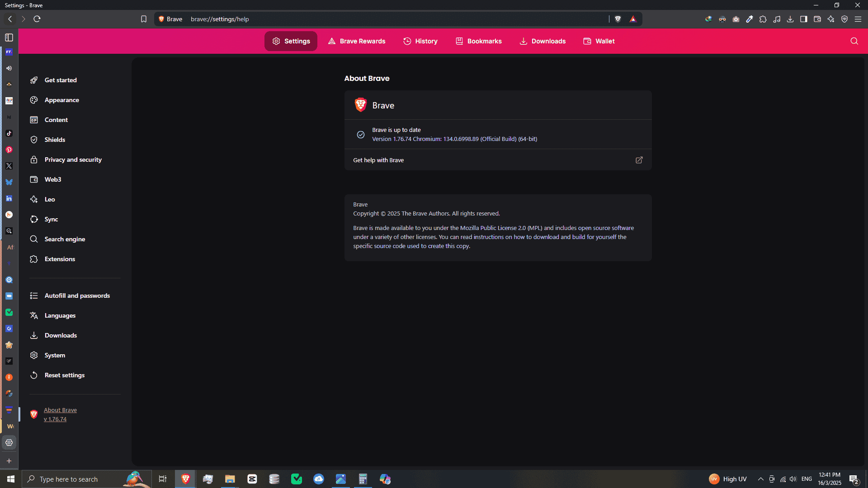Open media controls music note icon
The width and height of the screenshot is (868, 488).
pyautogui.click(x=777, y=19)
